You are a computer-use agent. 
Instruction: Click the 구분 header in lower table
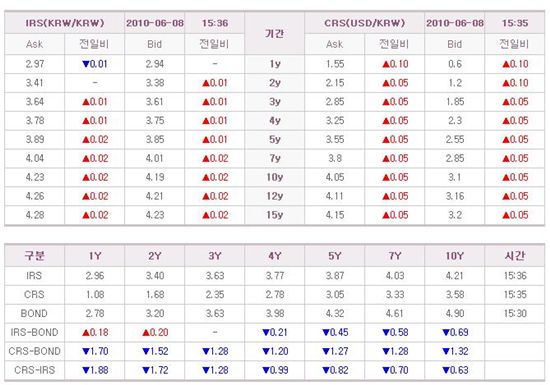tap(34, 256)
